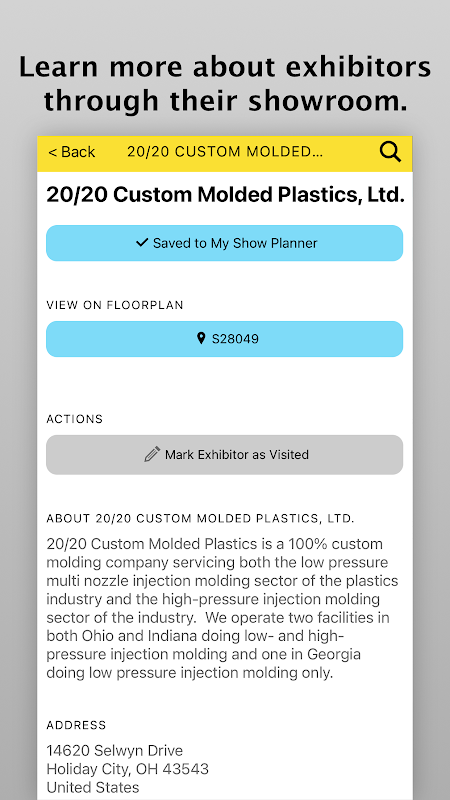
Task: Tap the ADDRESS section label
Action: 76,725
